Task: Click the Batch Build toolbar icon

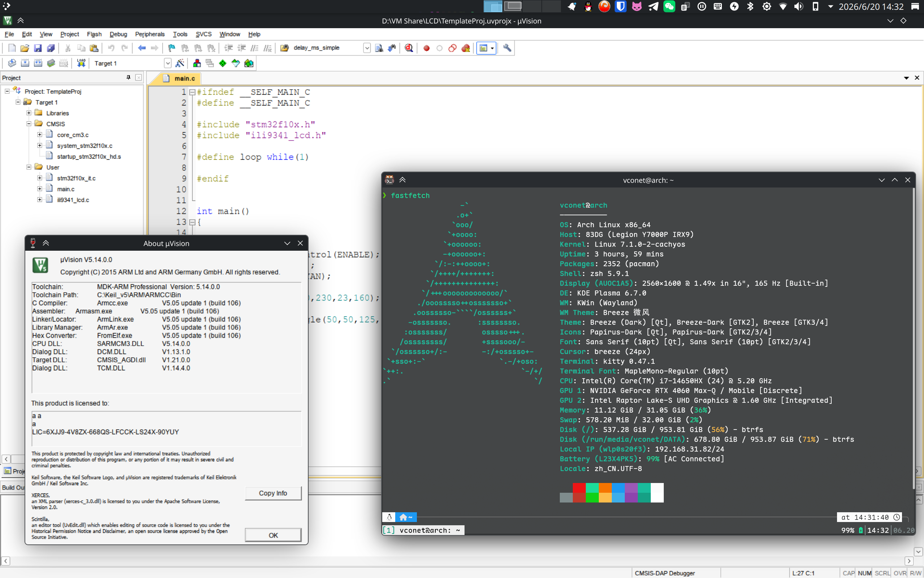Action: 51,63
